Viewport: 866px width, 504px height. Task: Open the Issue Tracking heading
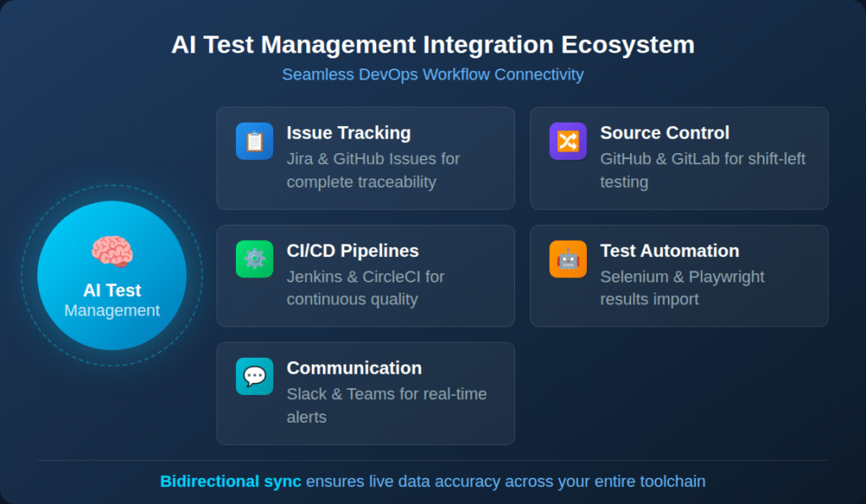click(x=348, y=133)
